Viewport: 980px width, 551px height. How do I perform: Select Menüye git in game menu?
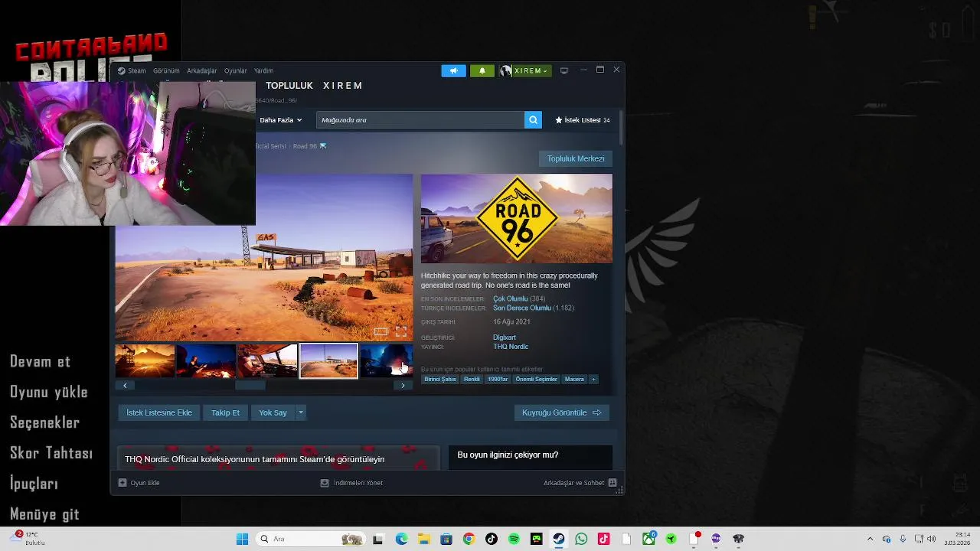pos(44,514)
